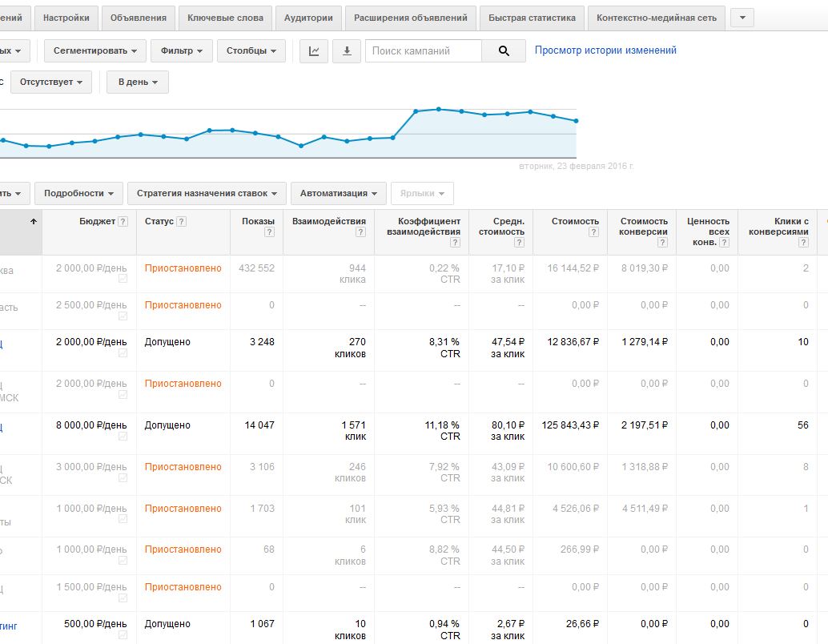Viewport: 828px width, 644px height.
Task: Click cost value 16 144,52 ₽
Action: pyautogui.click(x=573, y=268)
